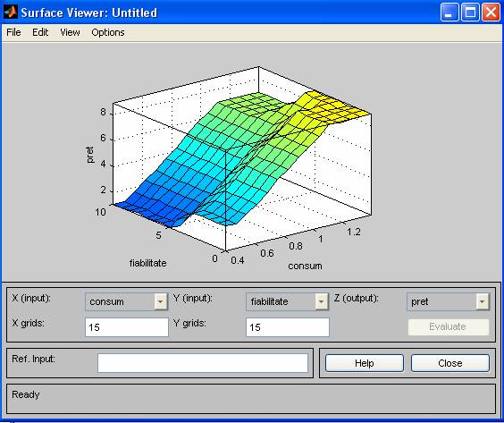This screenshot has width=504, height=423.
Task: Minimize the Surface Viewer window
Action: (449, 13)
